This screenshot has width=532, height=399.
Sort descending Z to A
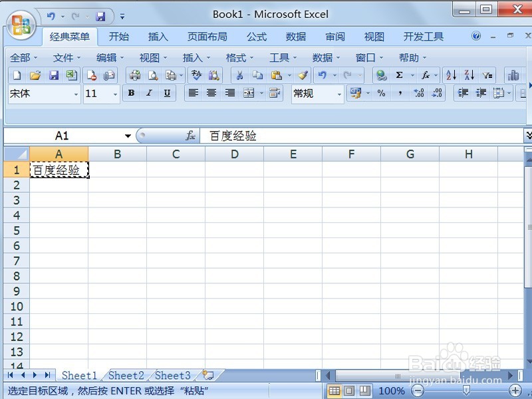(469, 75)
